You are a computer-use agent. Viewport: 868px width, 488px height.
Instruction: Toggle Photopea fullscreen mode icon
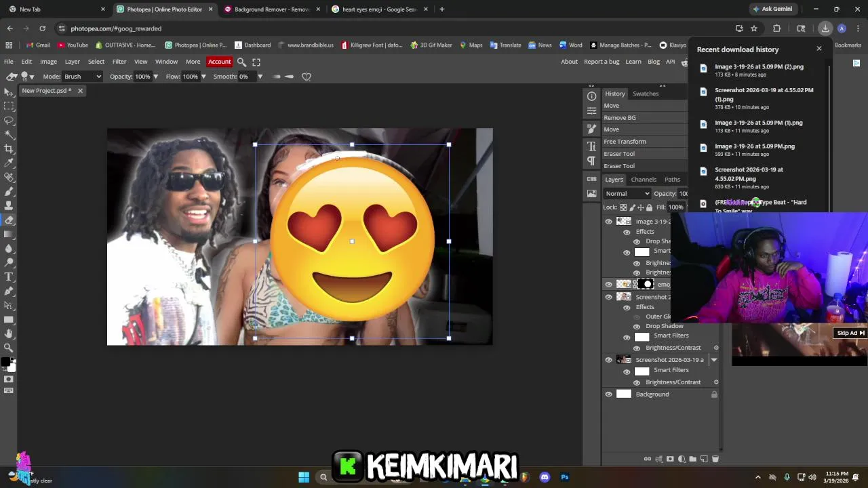pos(256,62)
